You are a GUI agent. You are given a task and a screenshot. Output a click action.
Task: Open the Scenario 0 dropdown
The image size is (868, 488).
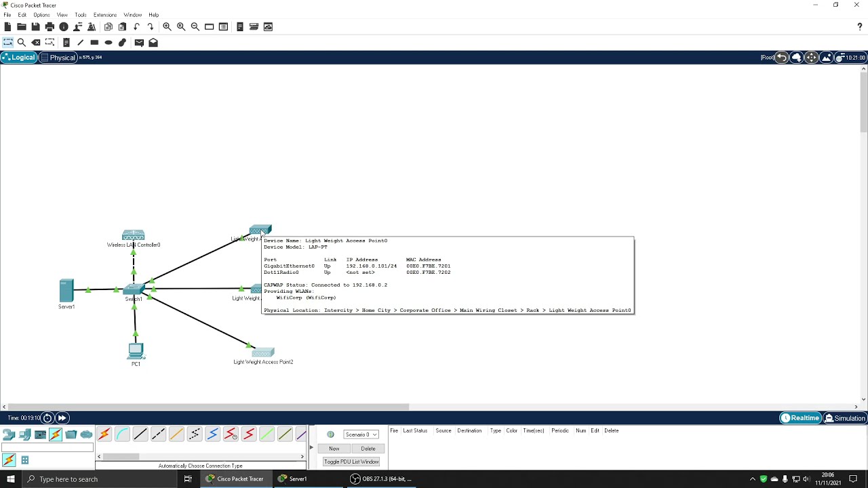(x=361, y=434)
